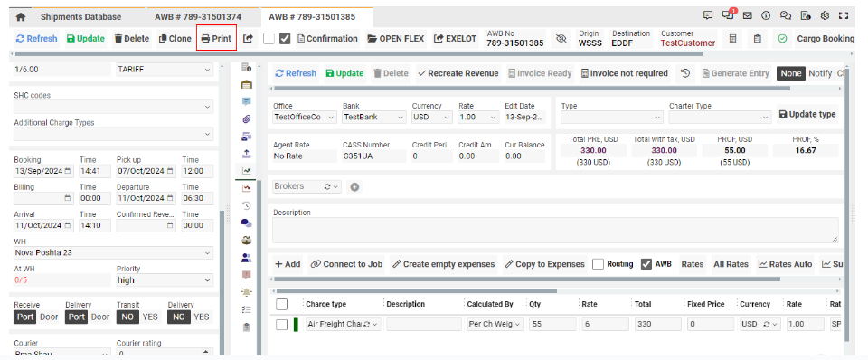This screenshot has height=360, width=868.
Task: Click the info circle icon in top bar
Action: tap(766, 16)
